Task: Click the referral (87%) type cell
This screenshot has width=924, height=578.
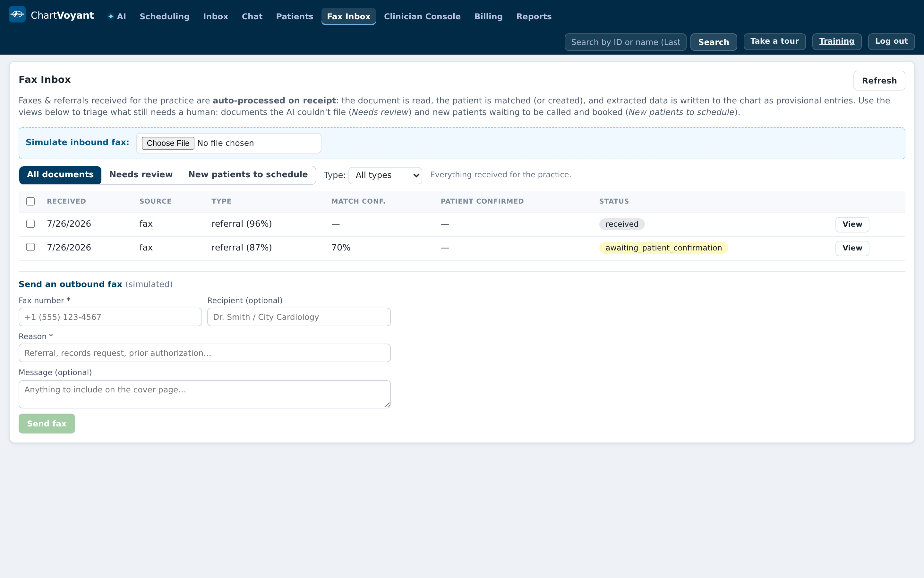Action: click(x=242, y=248)
